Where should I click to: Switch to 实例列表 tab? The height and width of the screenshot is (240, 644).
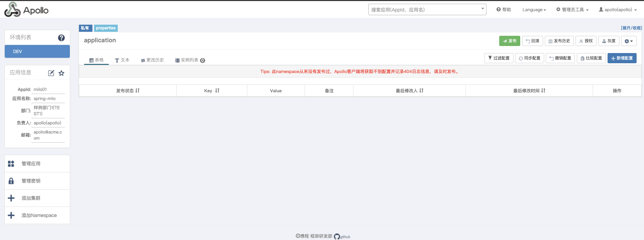pos(190,60)
